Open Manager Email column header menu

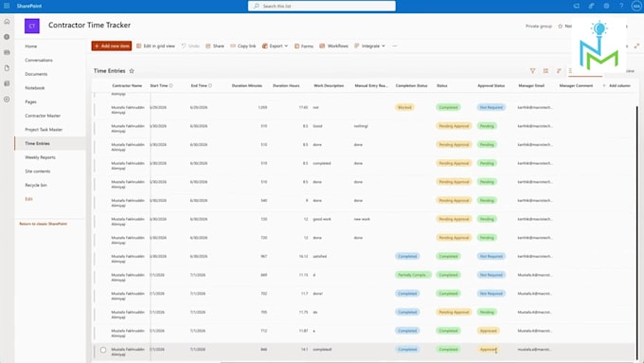[531, 85]
